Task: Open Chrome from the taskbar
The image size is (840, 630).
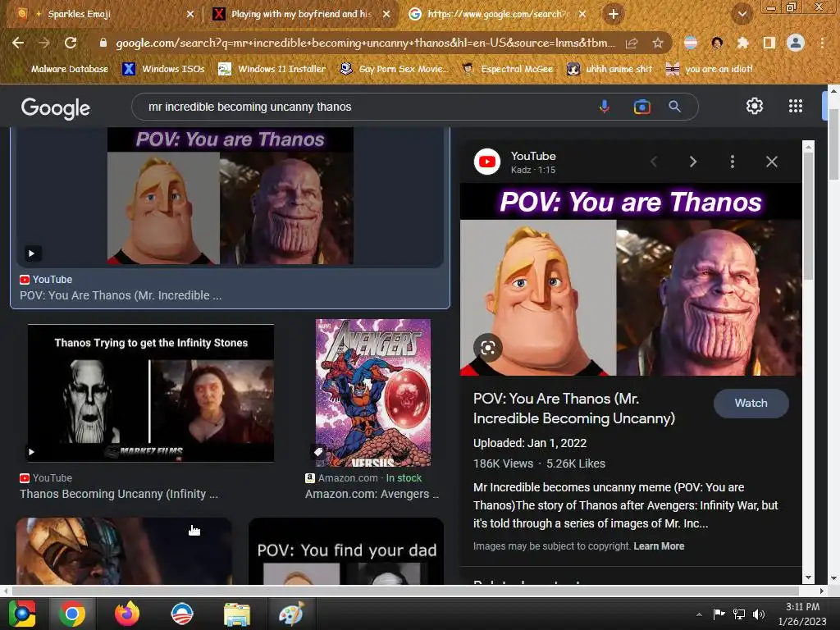Action: 72,614
